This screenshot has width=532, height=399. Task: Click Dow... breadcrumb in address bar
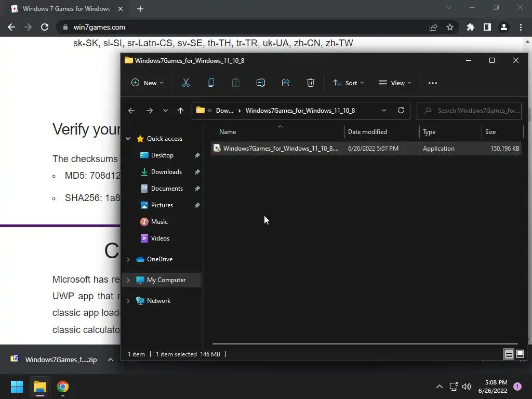pos(224,111)
